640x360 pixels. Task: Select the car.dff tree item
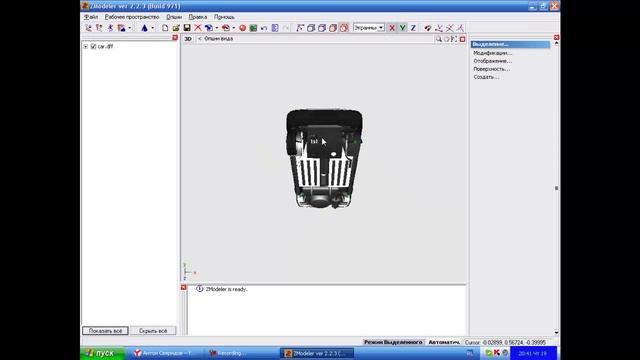tap(105, 47)
